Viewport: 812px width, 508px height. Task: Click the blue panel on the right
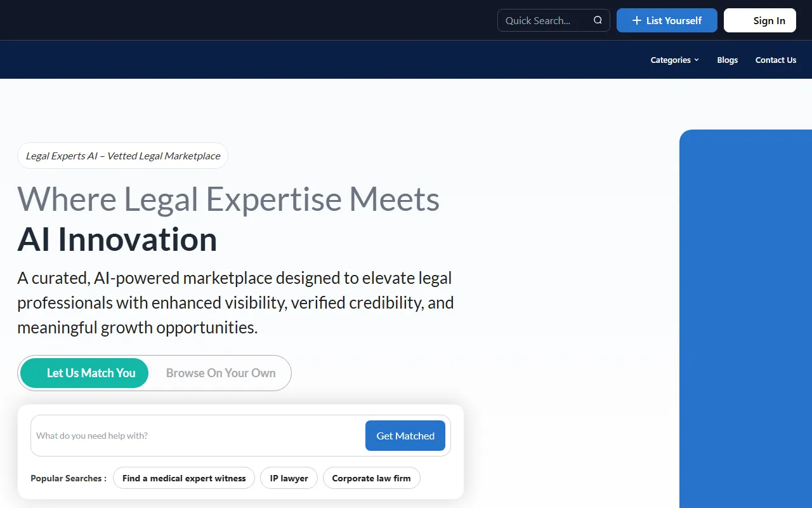745,317
